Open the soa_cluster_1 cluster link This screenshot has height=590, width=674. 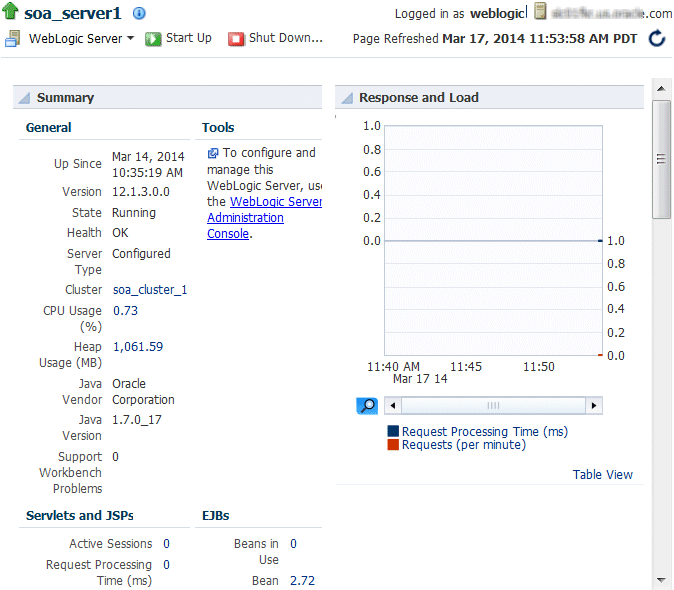(x=150, y=290)
